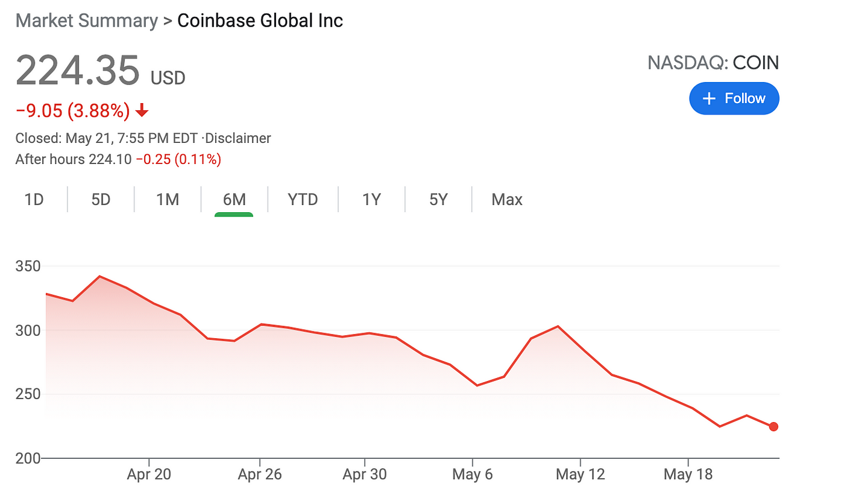The height and width of the screenshot is (504, 844).
Task: Select the 5D time range tab
Action: pos(101,200)
